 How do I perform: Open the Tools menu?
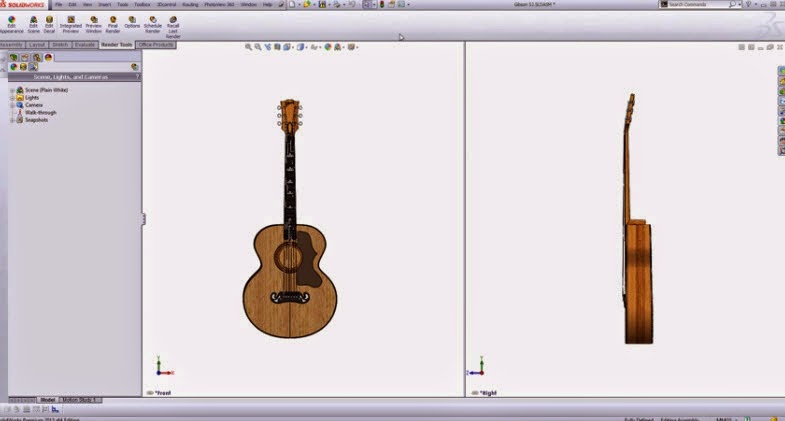(x=123, y=5)
